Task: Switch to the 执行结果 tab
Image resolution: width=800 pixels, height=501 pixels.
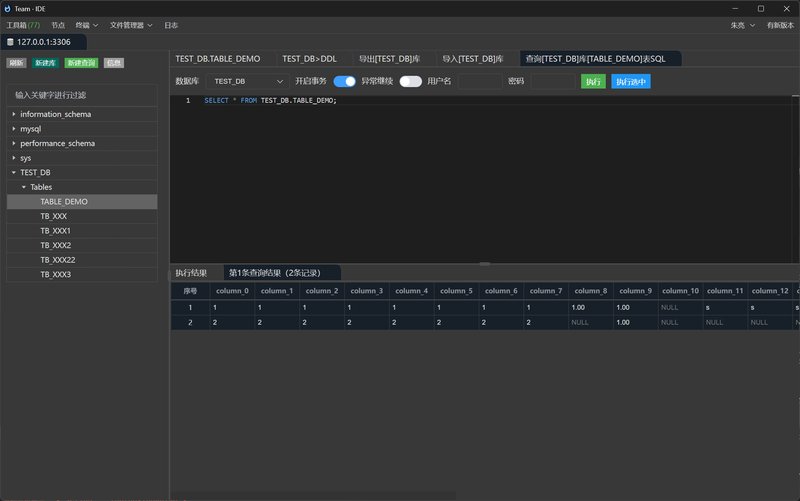Action: pyautogui.click(x=191, y=272)
